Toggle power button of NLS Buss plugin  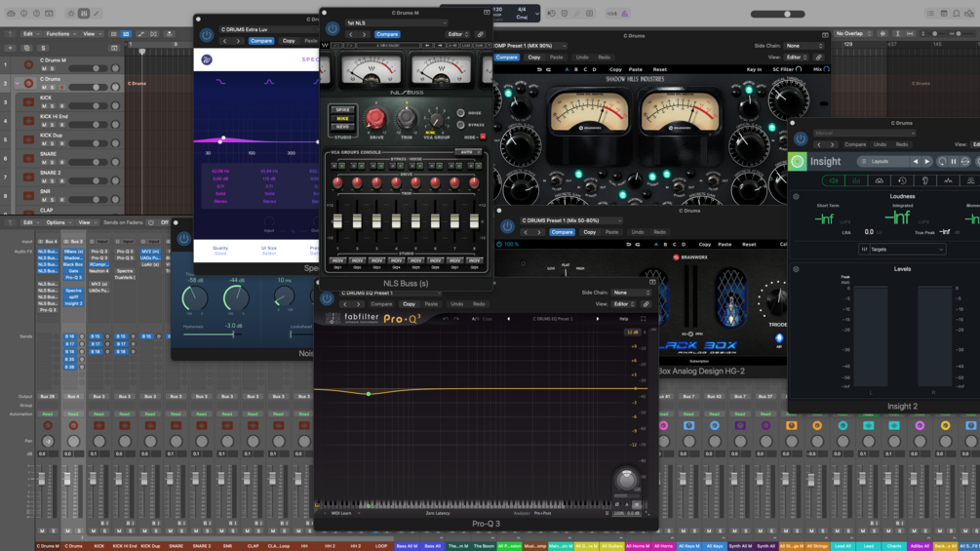333,28
